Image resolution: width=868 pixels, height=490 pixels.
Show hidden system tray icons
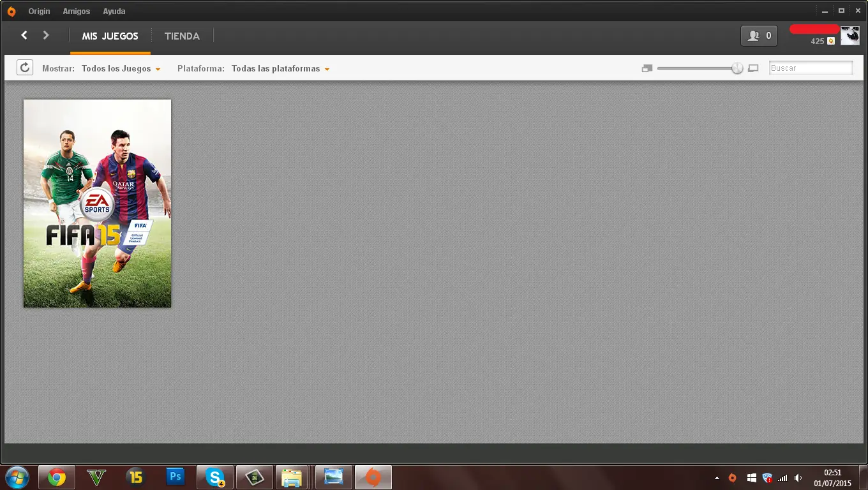[x=716, y=478]
